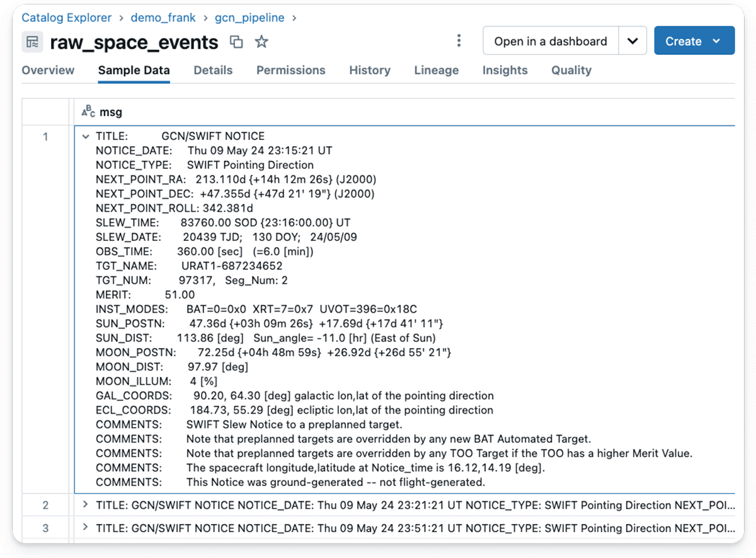This screenshot has width=756, height=558.
Task: Expand the row 3 message
Action: (x=86, y=528)
